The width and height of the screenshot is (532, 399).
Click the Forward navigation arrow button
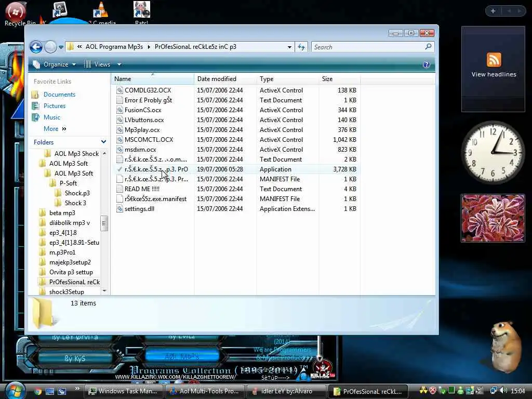click(50, 47)
